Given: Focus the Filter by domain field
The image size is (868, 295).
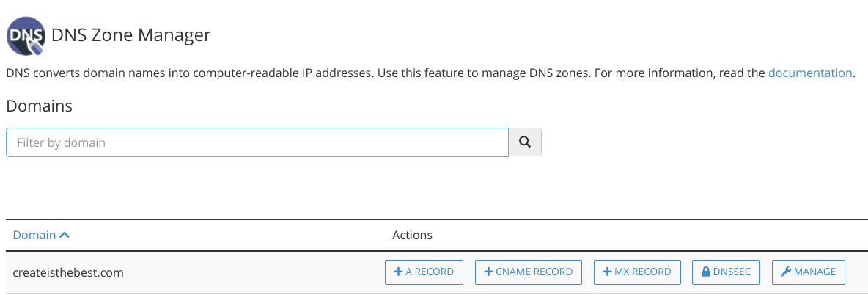Looking at the screenshot, I should point(257,142).
